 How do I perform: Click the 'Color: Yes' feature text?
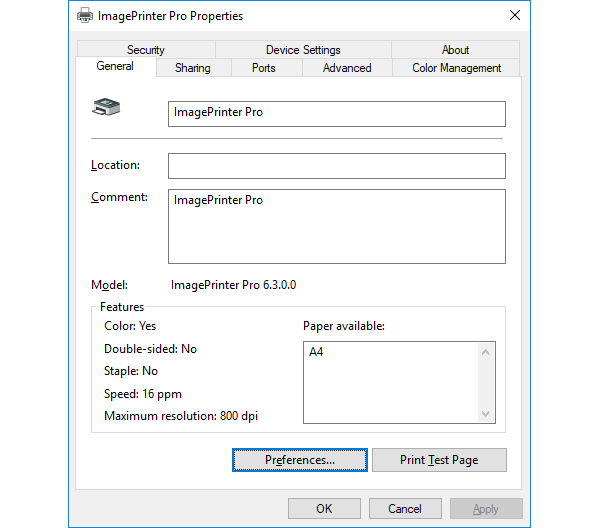pos(130,326)
